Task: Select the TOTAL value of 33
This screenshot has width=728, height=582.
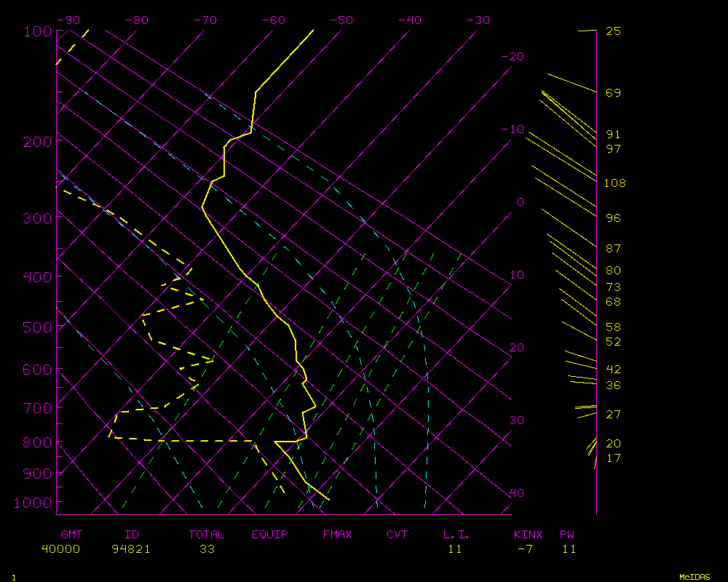Action: [x=207, y=549]
